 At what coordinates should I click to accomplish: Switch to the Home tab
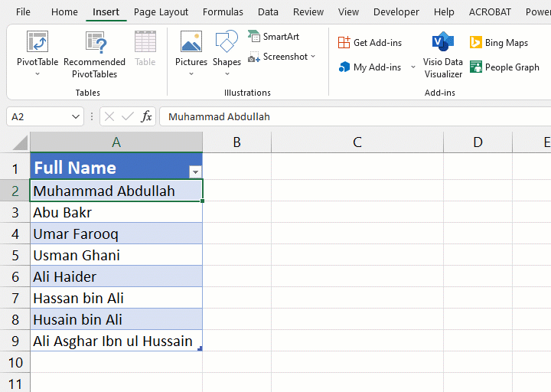(64, 12)
